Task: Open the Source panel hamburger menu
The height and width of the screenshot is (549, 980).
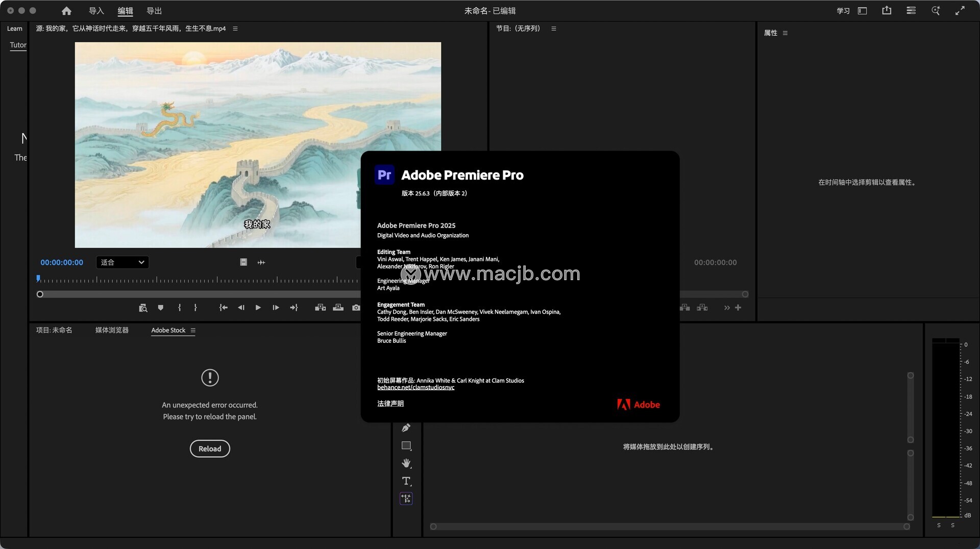Action: pos(235,29)
